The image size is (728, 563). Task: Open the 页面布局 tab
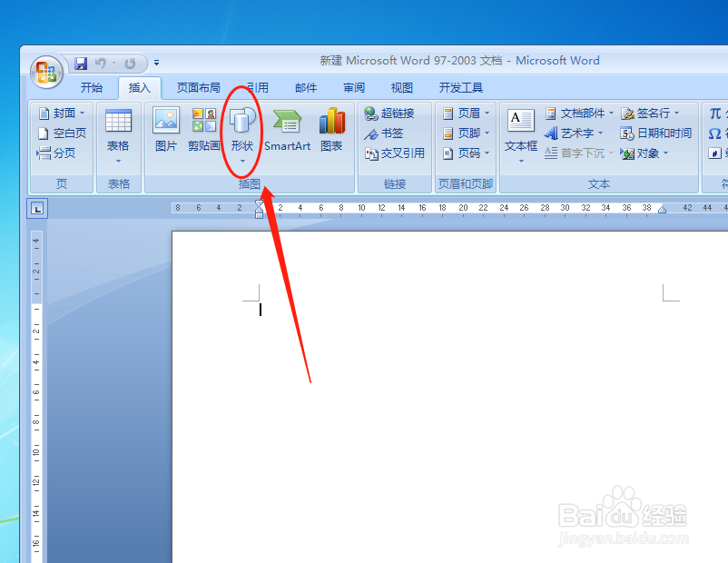(198, 87)
